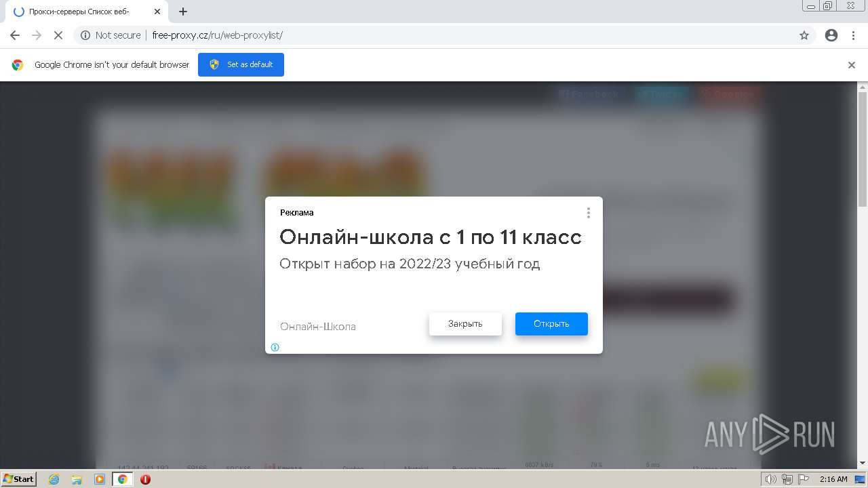Click the scrollbar up arrow
This screenshot has height=488, width=868.
point(863,87)
